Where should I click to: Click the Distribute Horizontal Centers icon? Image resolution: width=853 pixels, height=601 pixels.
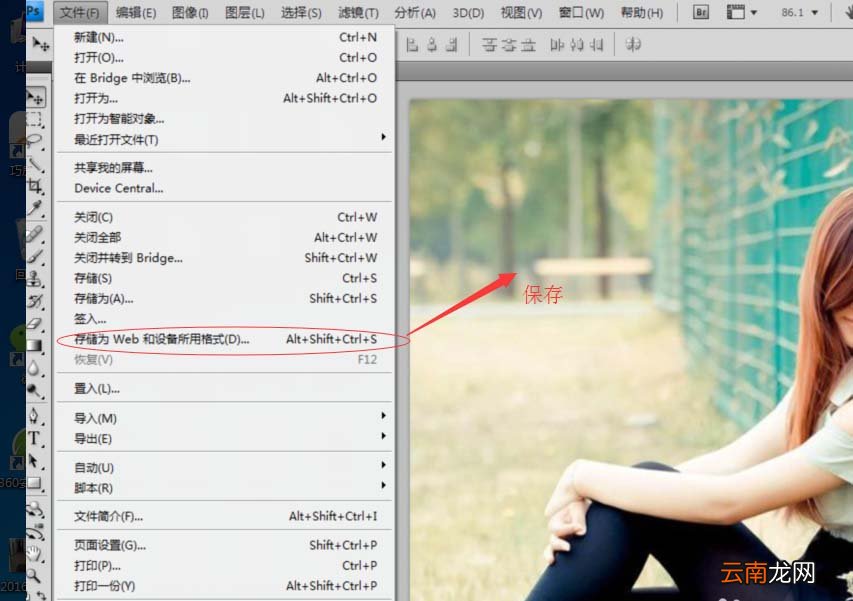coord(577,45)
